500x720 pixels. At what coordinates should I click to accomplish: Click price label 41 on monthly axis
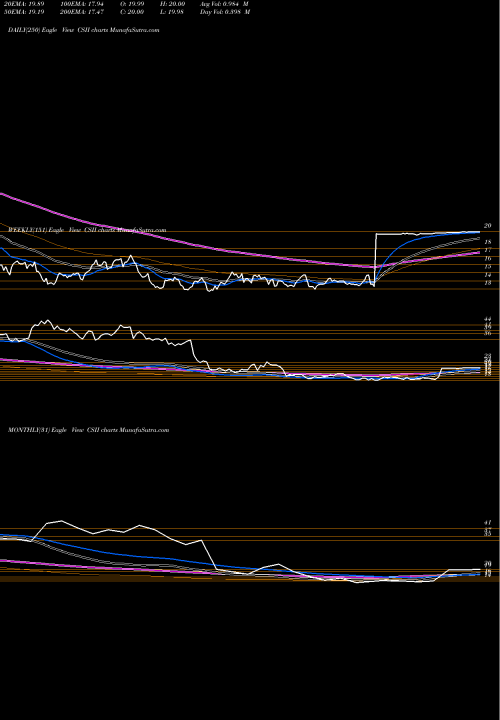488,523
